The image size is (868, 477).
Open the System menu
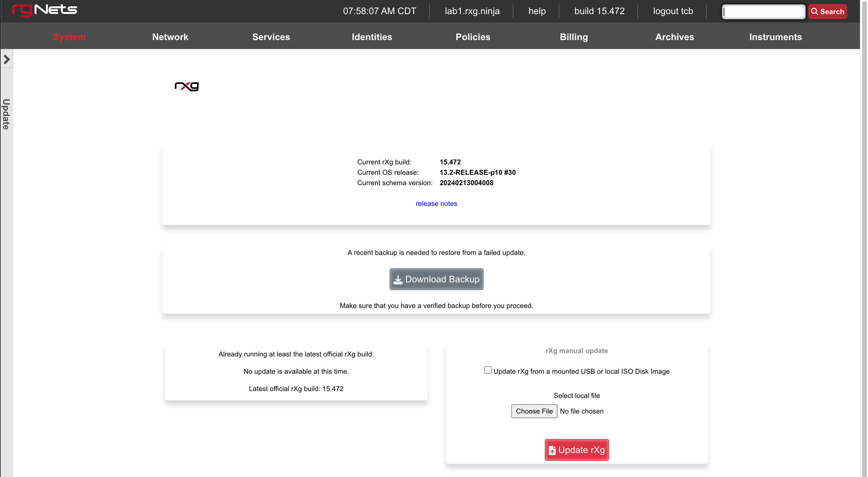pyautogui.click(x=70, y=37)
